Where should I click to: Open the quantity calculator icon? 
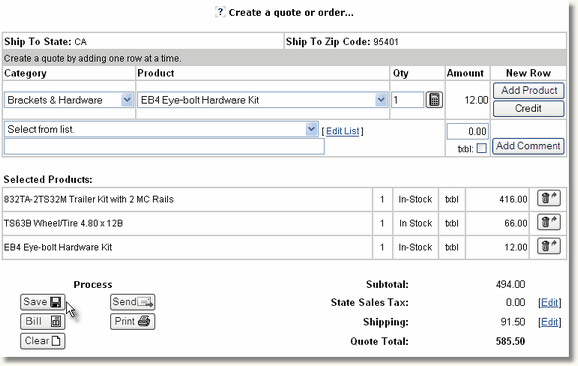[434, 100]
